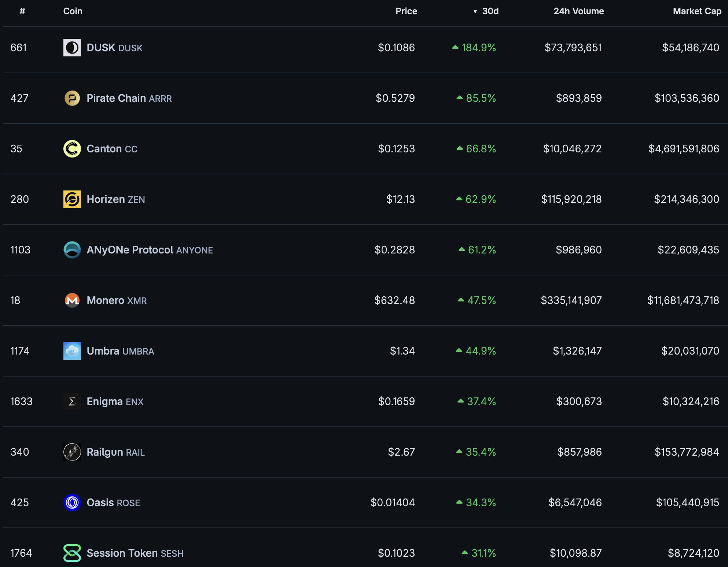Click the DUSK coin logo icon

pyautogui.click(x=72, y=48)
